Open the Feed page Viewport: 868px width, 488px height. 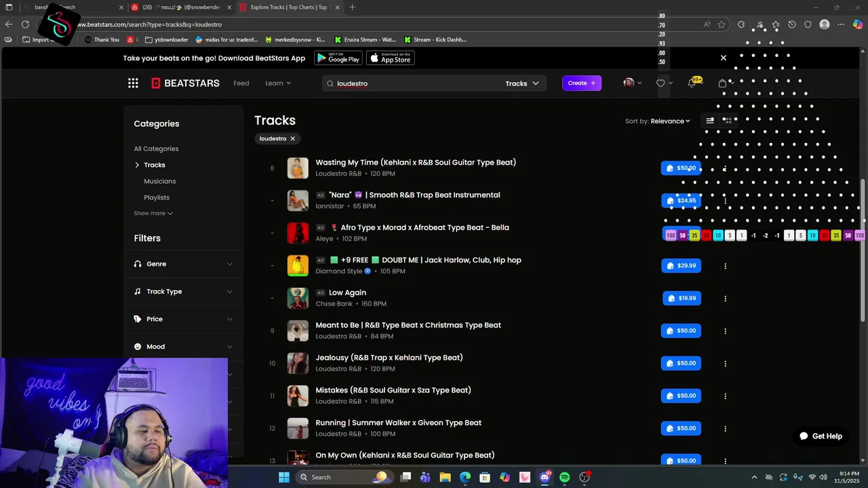pos(241,83)
